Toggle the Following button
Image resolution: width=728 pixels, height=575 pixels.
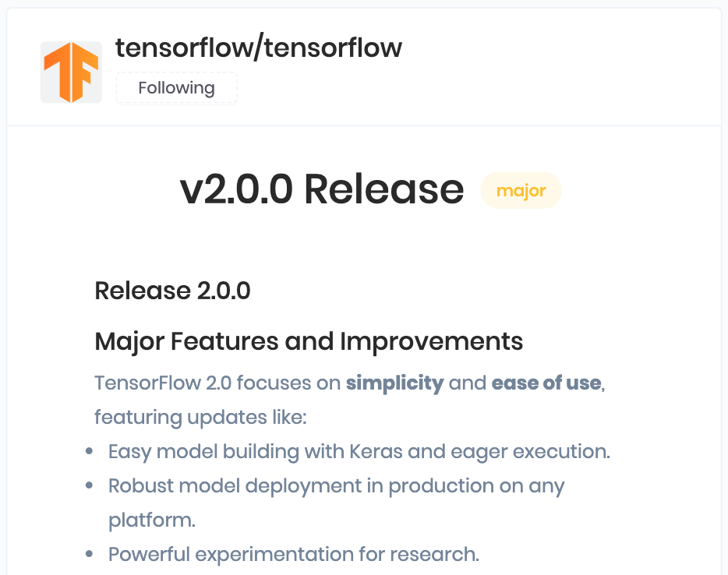click(176, 88)
